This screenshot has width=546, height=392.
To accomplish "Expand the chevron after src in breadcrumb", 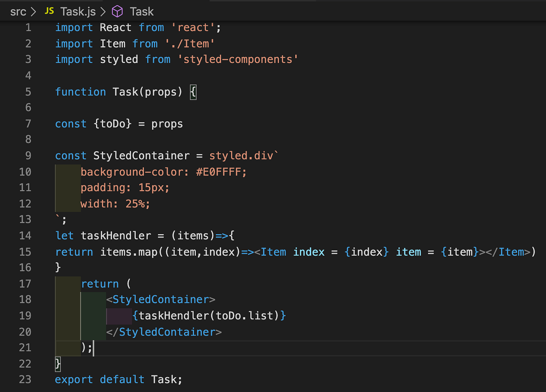I will click(x=34, y=11).
